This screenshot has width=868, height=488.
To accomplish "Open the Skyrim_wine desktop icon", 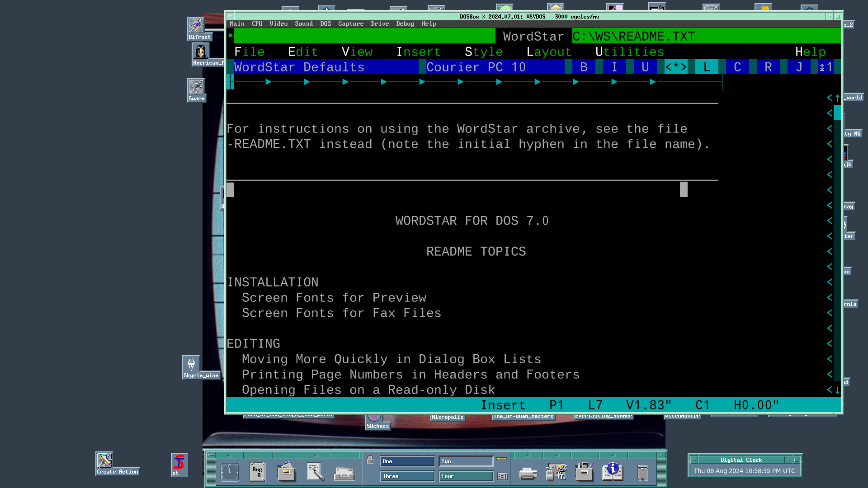I will pos(201,367).
